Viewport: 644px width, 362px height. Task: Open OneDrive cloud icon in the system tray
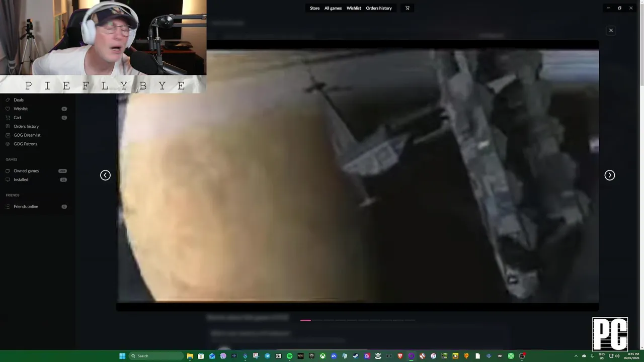pyautogui.click(x=584, y=356)
